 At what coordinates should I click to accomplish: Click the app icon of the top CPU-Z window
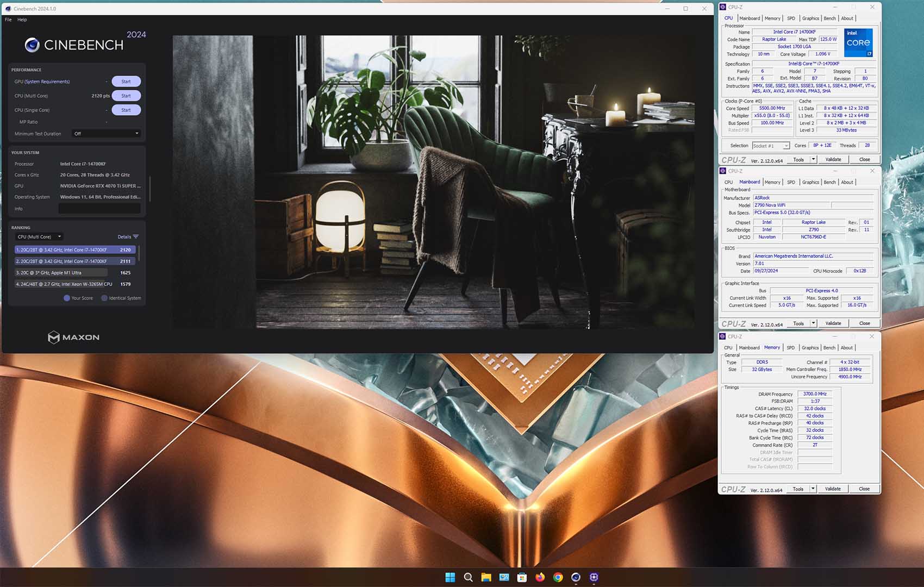pyautogui.click(x=723, y=7)
